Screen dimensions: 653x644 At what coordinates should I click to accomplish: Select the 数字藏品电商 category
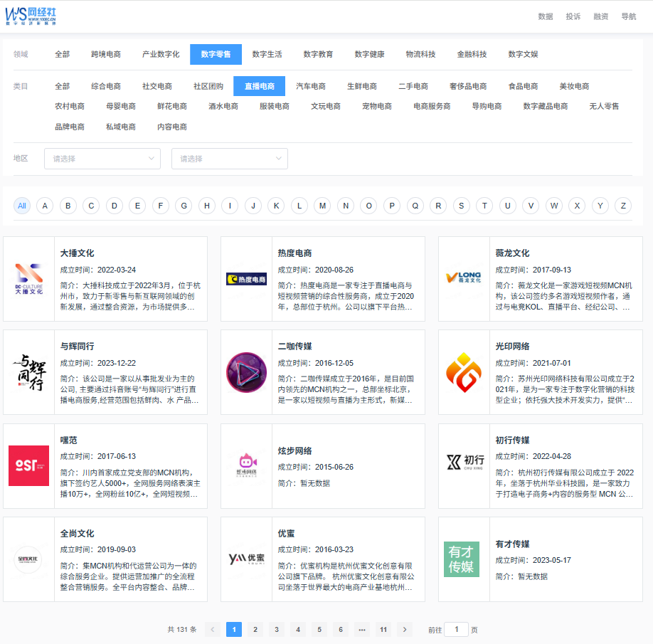pyautogui.click(x=546, y=106)
